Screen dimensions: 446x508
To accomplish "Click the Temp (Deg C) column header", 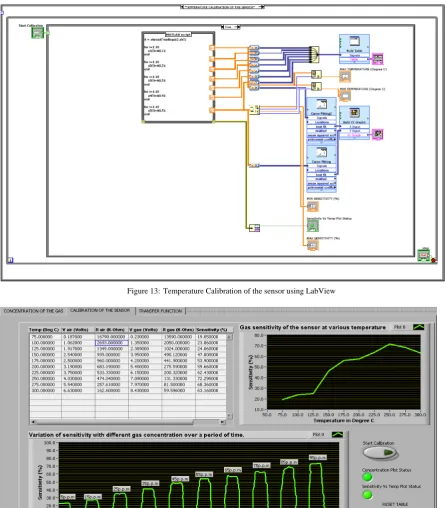I will (x=45, y=330).
